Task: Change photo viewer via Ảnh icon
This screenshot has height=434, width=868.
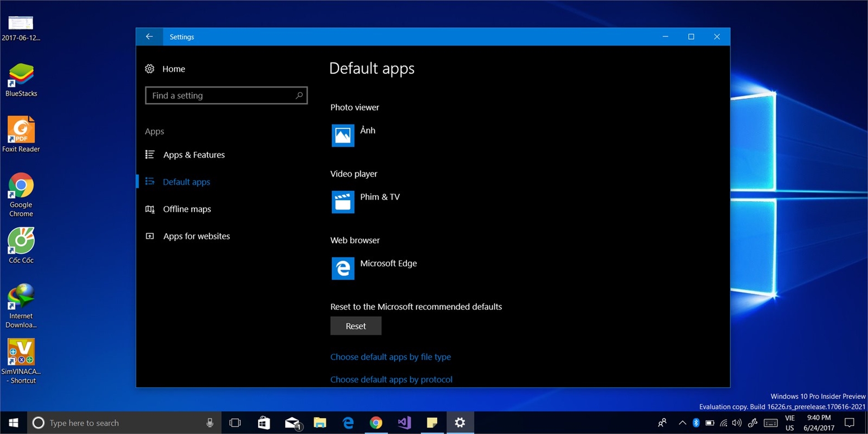Action: coord(343,135)
